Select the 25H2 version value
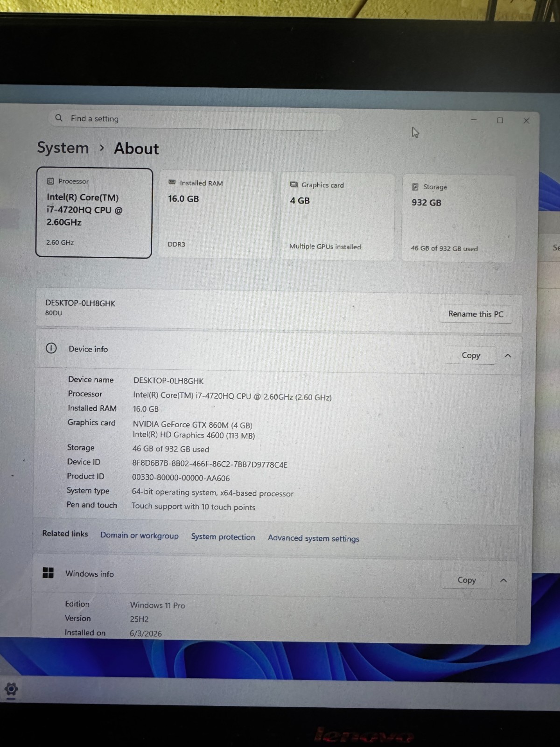Screen dimensions: 560x747 coord(139,619)
